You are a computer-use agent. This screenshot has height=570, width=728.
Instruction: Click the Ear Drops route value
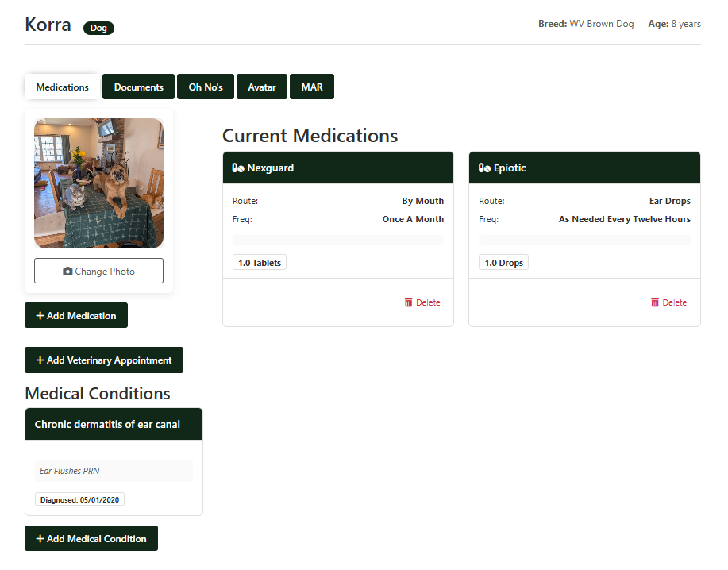pyautogui.click(x=670, y=201)
